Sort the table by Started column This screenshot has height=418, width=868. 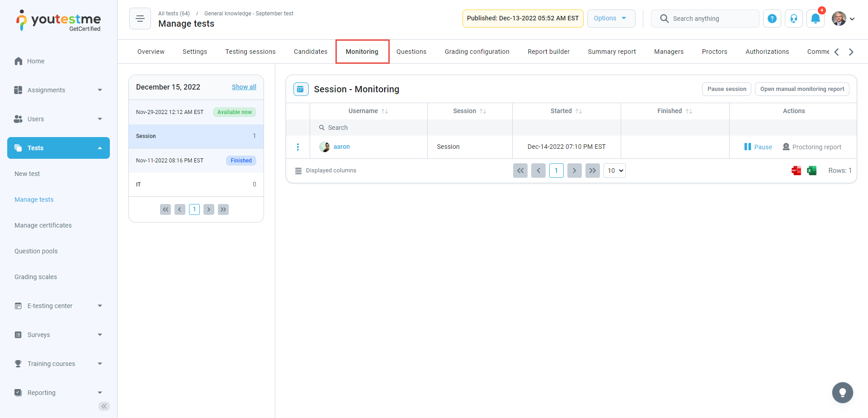click(579, 111)
